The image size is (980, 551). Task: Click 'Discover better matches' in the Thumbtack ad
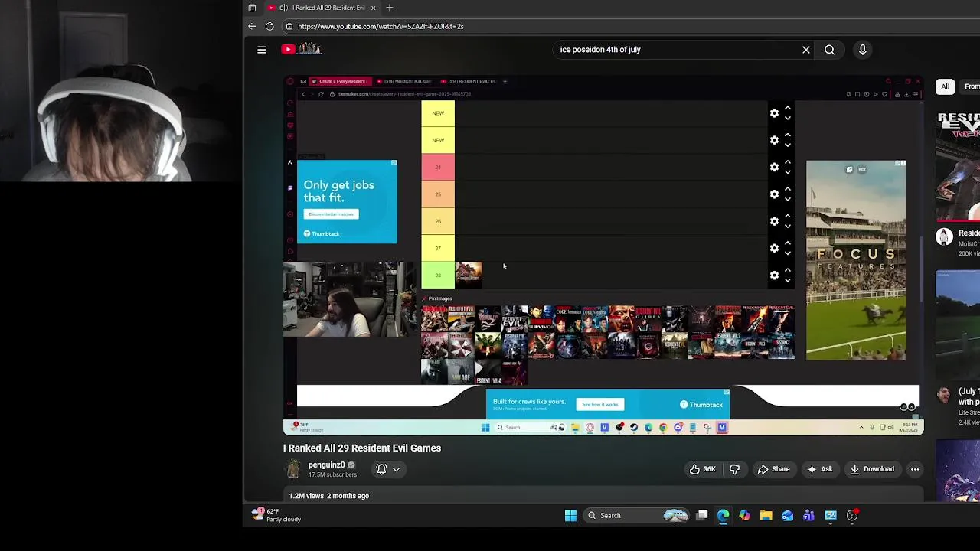click(331, 214)
